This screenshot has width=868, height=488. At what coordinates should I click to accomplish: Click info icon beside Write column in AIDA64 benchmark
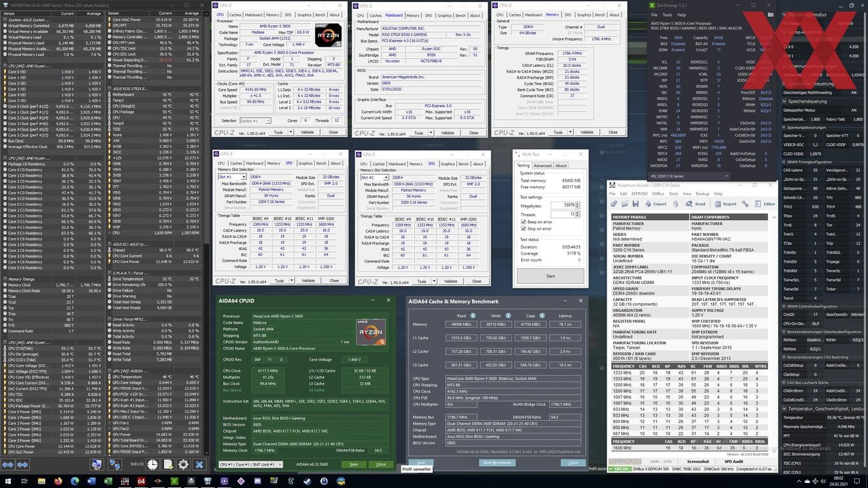tap(509, 315)
